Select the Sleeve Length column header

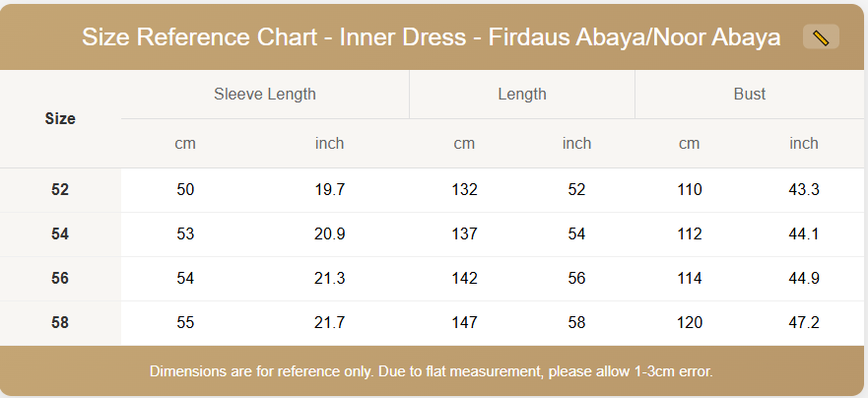pos(264,95)
